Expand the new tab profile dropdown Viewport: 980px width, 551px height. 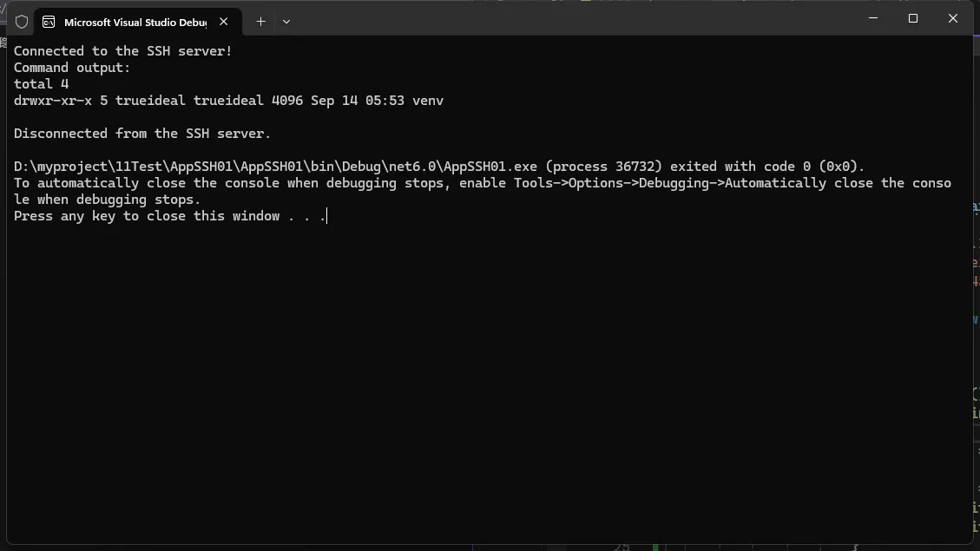coord(286,22)
